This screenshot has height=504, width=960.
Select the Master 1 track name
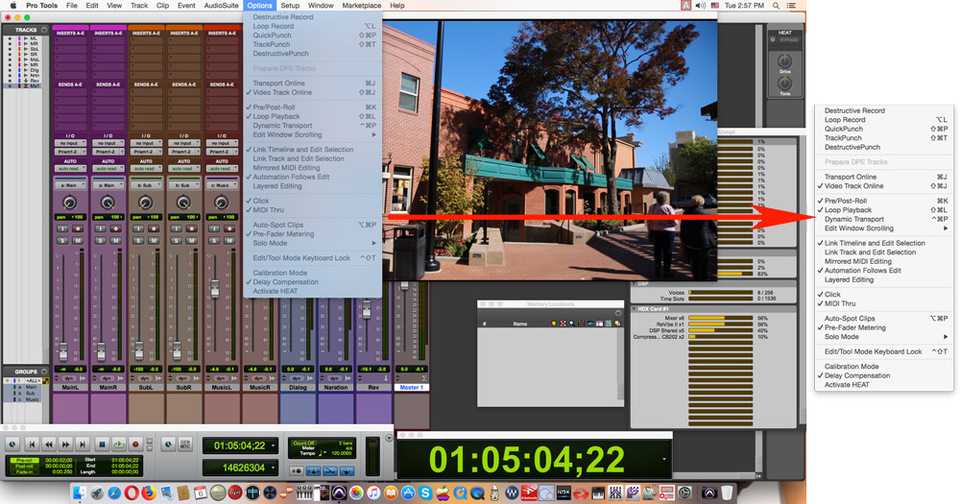(x=412, y=386)
